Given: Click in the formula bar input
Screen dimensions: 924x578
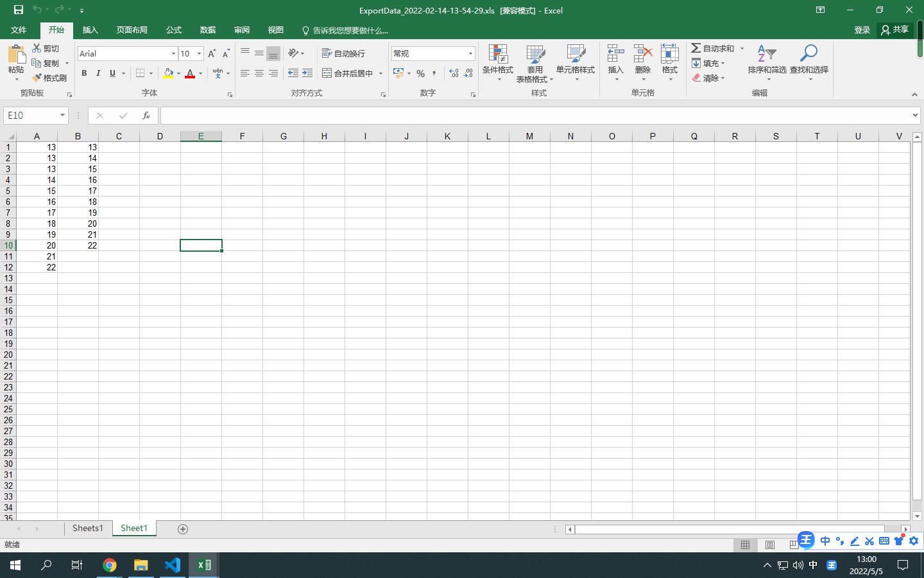Looking at the screenshot, I should (x=535, y=116).
